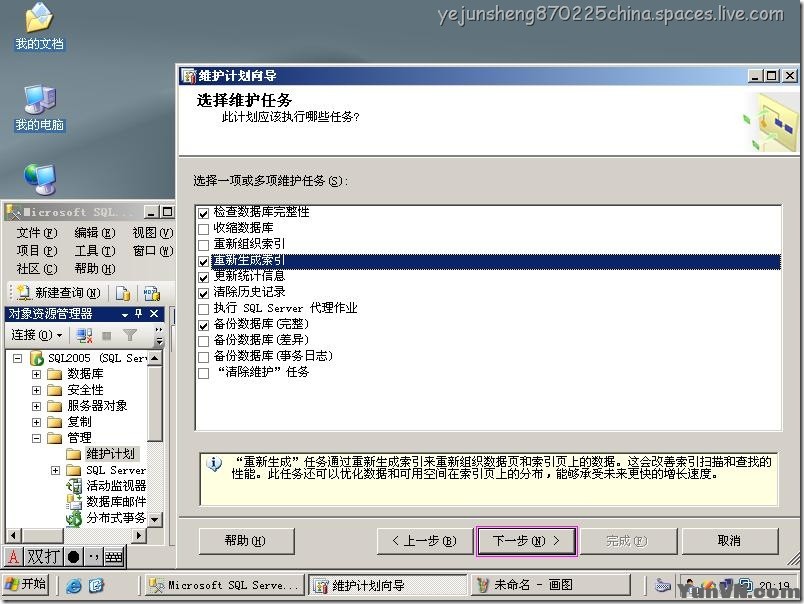
Task: Switch to Untitled Paint taskbar item
Action: [550, 585]
